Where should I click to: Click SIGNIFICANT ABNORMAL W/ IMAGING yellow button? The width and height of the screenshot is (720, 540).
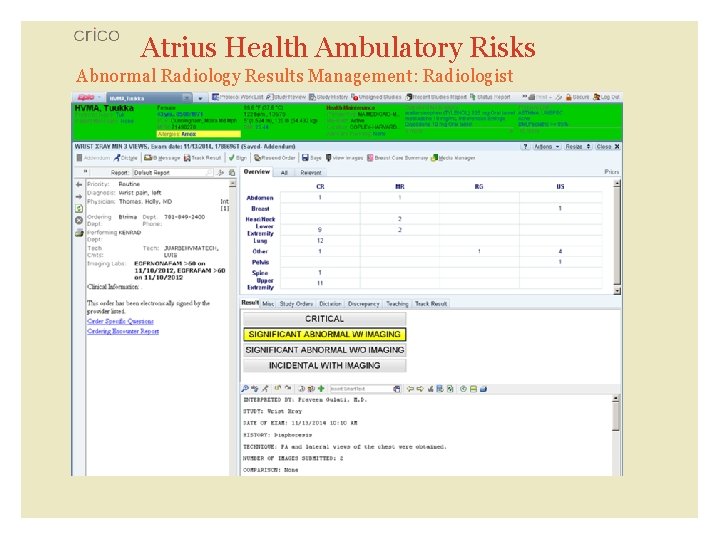[324, 334]
